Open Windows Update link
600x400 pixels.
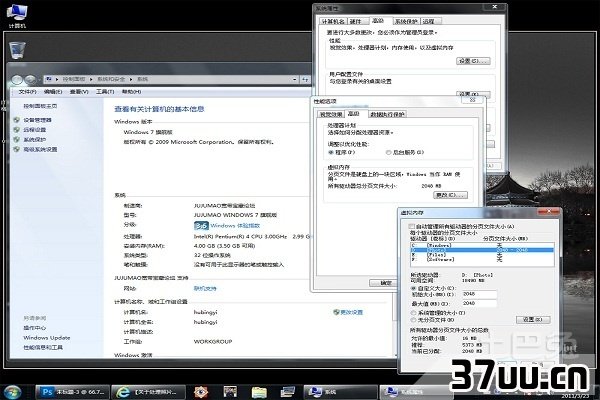coord(47,338)
